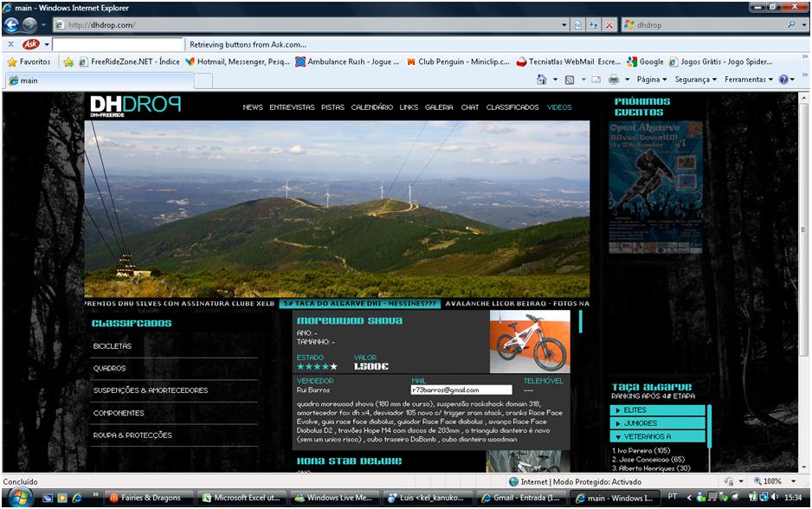Click the search magnifier in dhdrop search box

coord(791,24)
